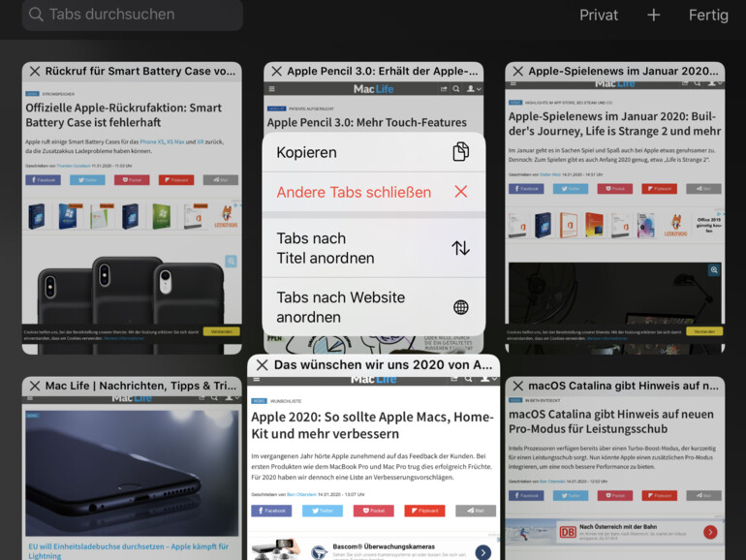This screenshot has height=560, width=746.
Task: Click the hamburger menu icon in Apple 2020 page
Action: click(x=257, y=379)
